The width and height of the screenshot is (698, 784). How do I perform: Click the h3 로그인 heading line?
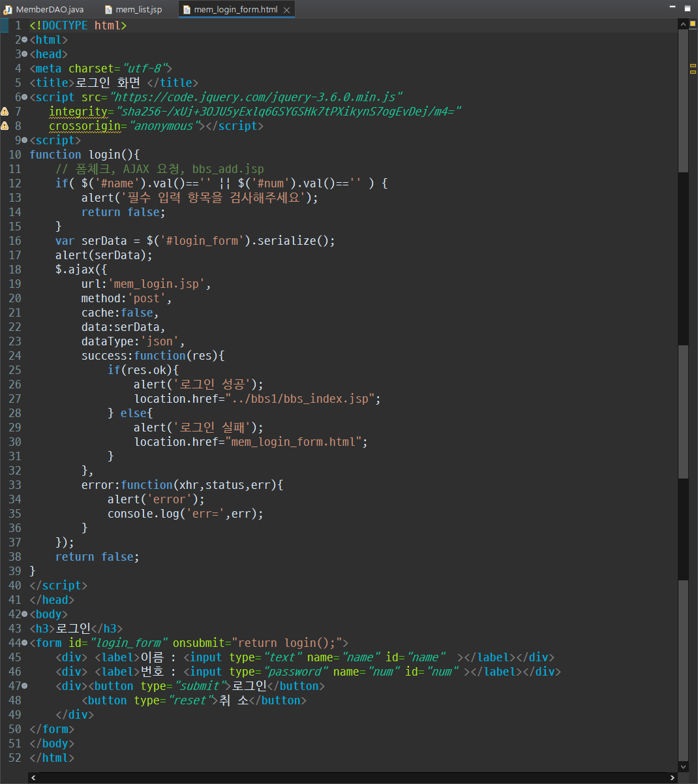(76, 629)
